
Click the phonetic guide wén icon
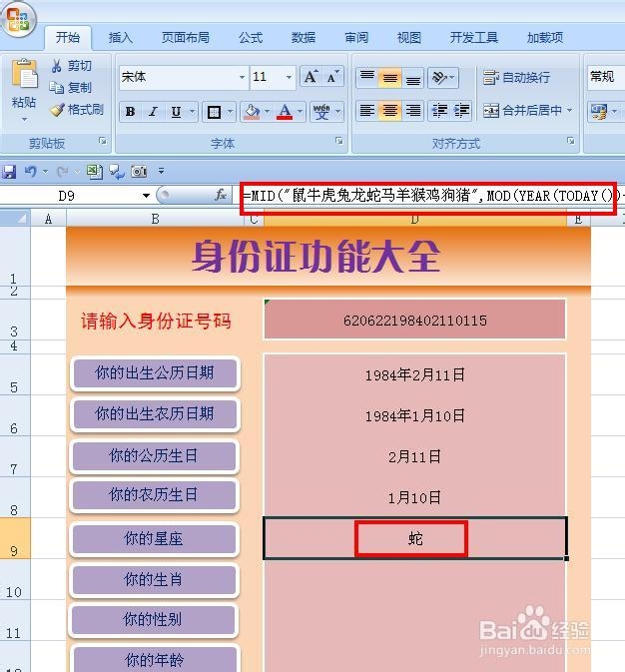click(321, 112)
